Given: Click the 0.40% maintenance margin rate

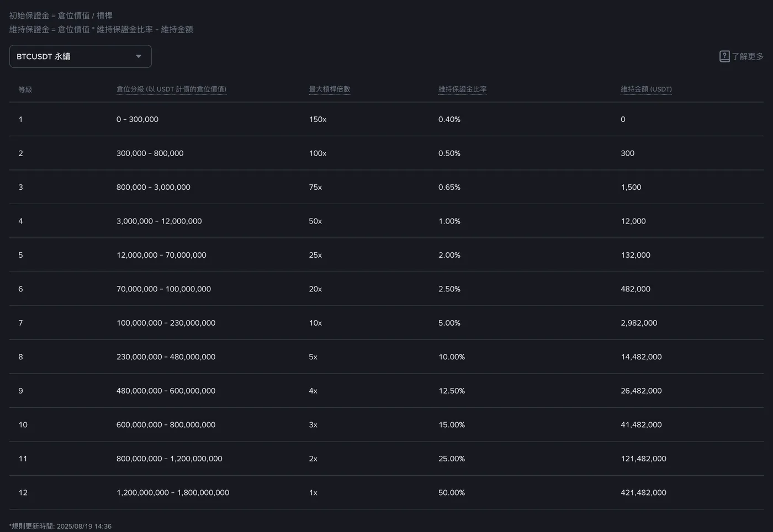Looking at the screenshot, I should (x=449, y=119).
